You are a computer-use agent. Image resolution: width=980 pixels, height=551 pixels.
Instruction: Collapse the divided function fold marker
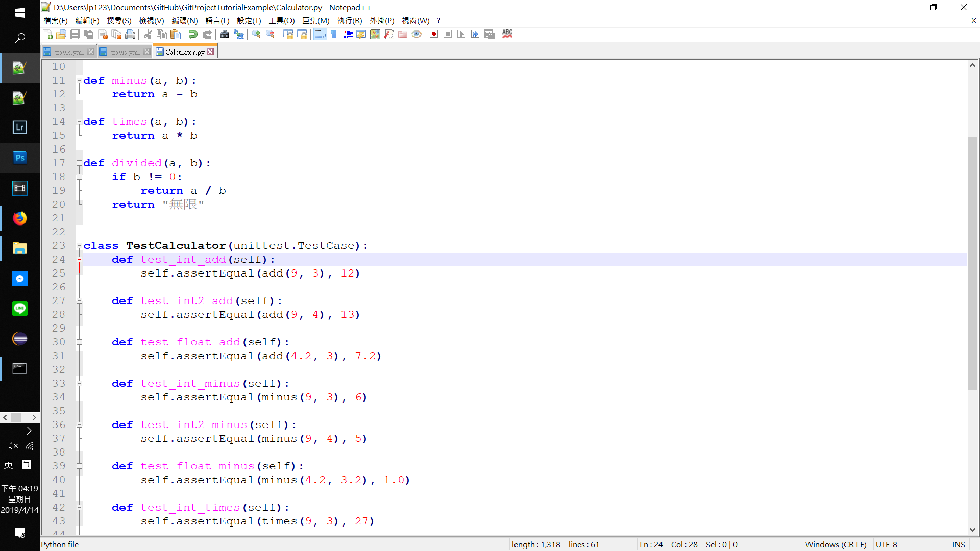coord(79,163)
